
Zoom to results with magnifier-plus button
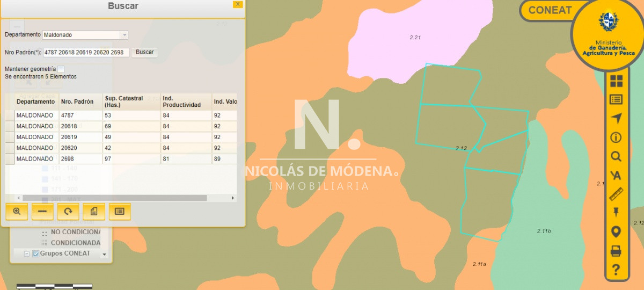pos(17,212)
